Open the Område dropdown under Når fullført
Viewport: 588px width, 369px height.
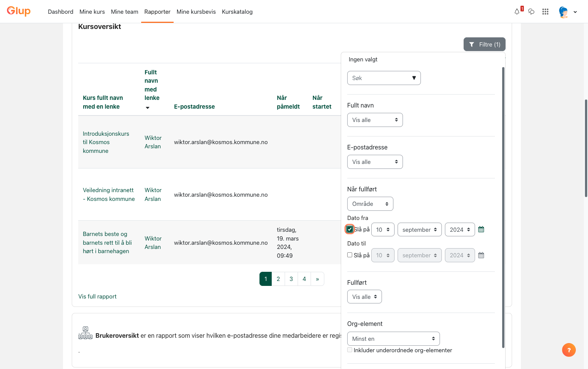point(370,204)
